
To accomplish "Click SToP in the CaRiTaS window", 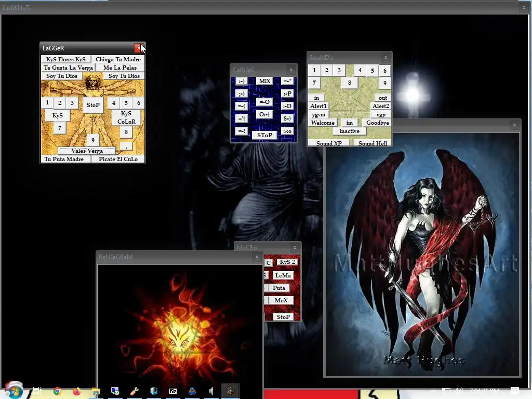I will [264, 135].
